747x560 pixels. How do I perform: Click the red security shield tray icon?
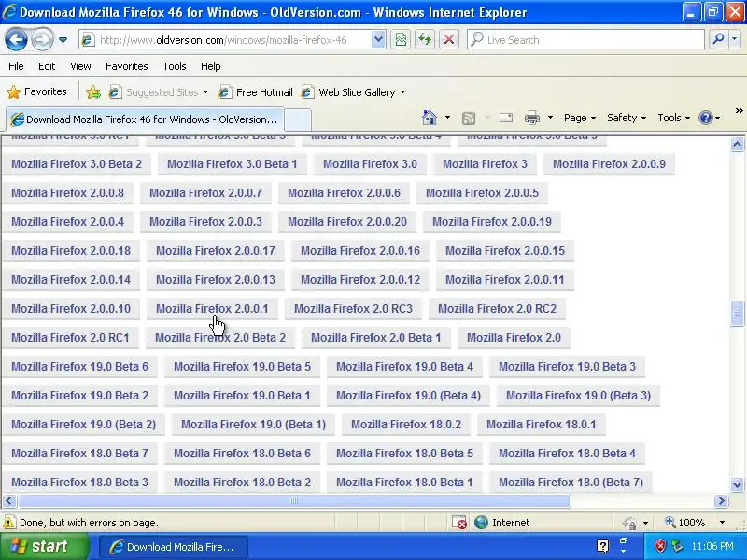point(660,546)
